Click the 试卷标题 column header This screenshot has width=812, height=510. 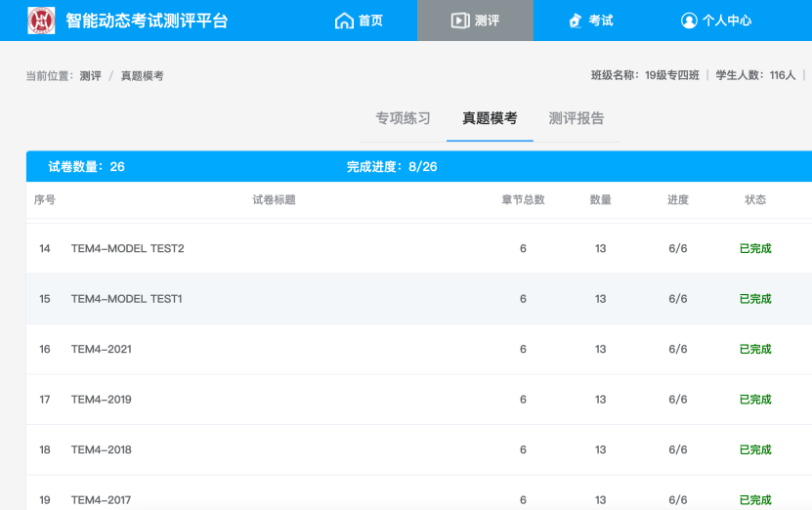click(274, 199)
